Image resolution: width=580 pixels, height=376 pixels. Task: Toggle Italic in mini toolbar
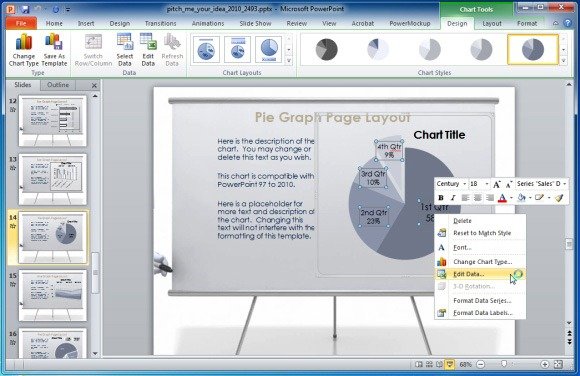click(453, 198)
